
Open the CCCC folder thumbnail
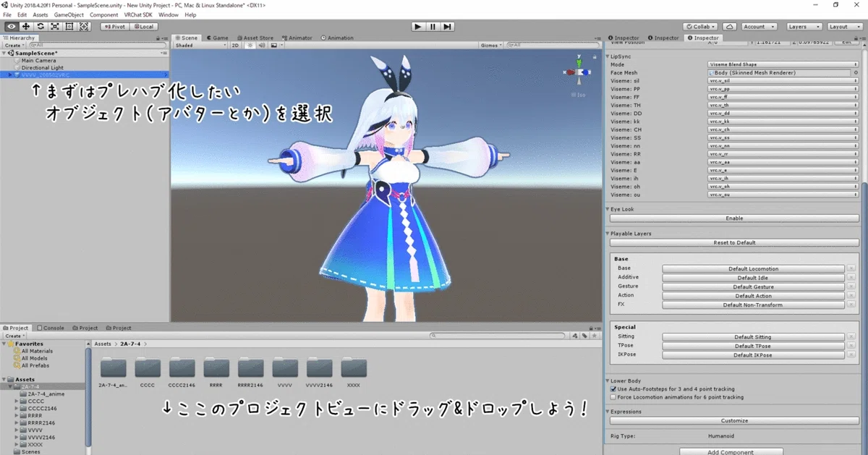148,367
